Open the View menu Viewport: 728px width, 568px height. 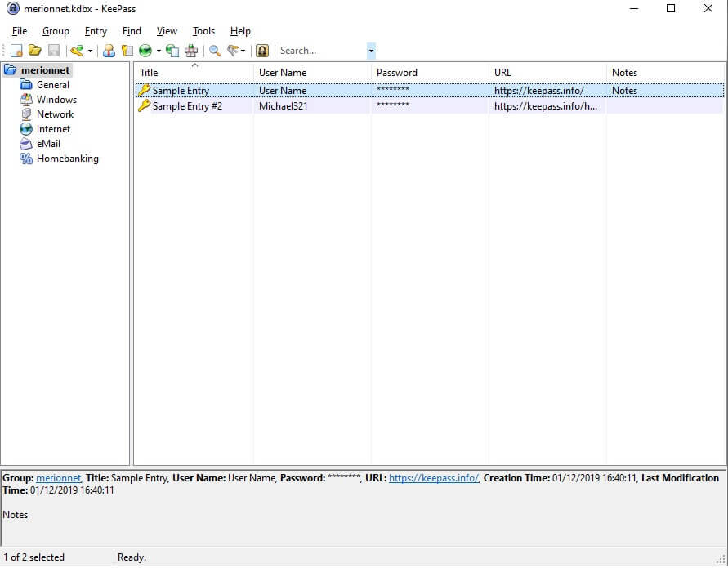167,31
